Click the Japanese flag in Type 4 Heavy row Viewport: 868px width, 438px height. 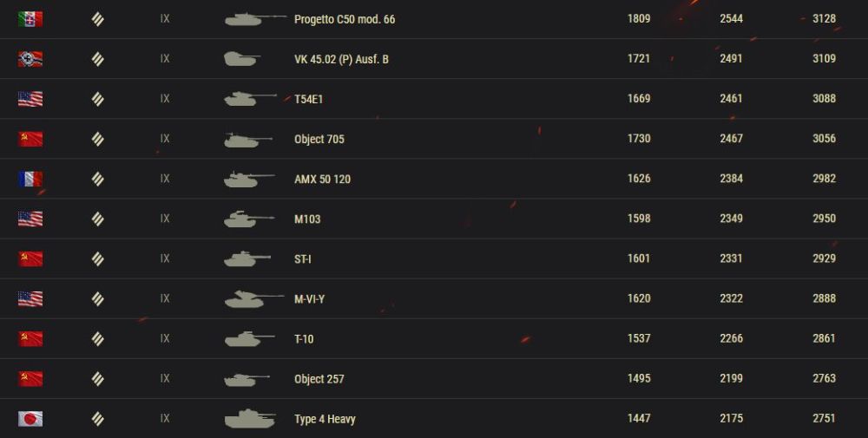[x=30, y=419]
